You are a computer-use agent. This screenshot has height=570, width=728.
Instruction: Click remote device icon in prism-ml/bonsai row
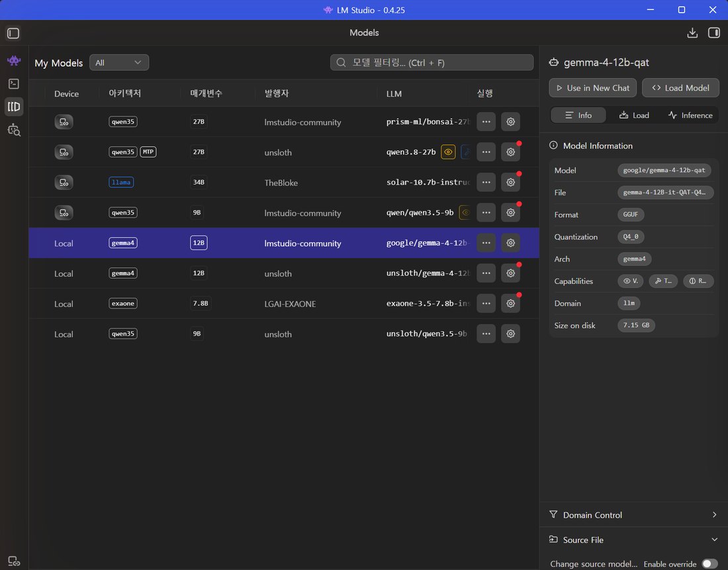[64, 122]
